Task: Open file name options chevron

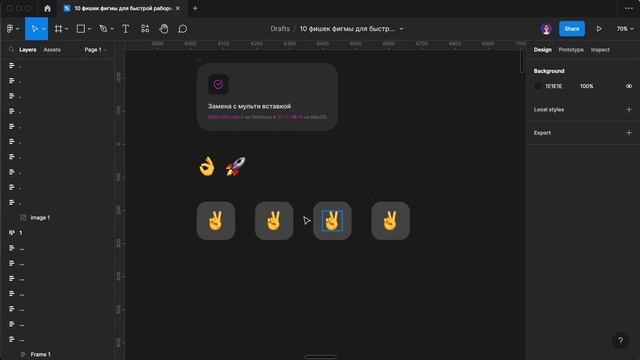Action: 401,29
